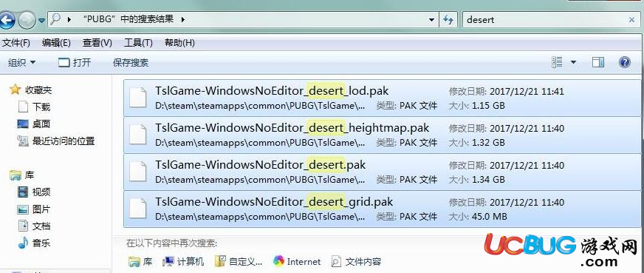Image resolution: width=644 pixels, height=273 pixels.
Task: Click the 桌面 monitor icon
Action: point(23,124)
